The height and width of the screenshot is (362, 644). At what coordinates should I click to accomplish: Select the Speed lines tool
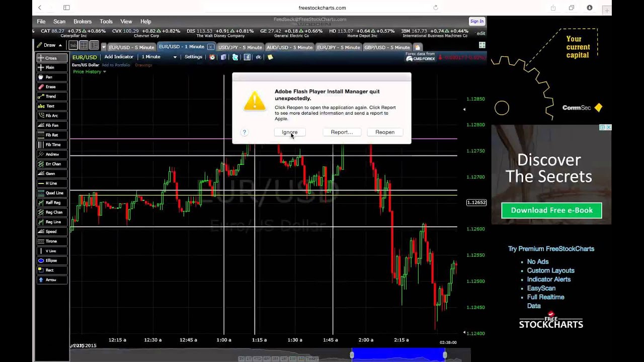52,232
